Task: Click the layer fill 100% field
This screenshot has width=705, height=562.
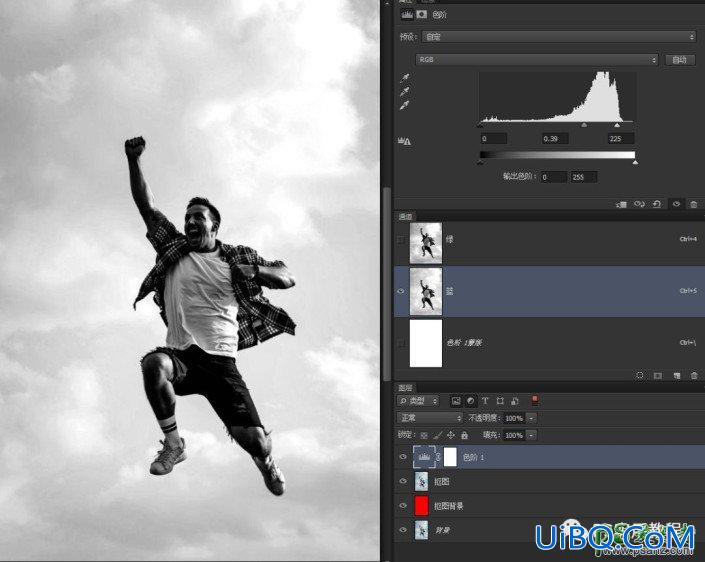Action: point(514,435)
